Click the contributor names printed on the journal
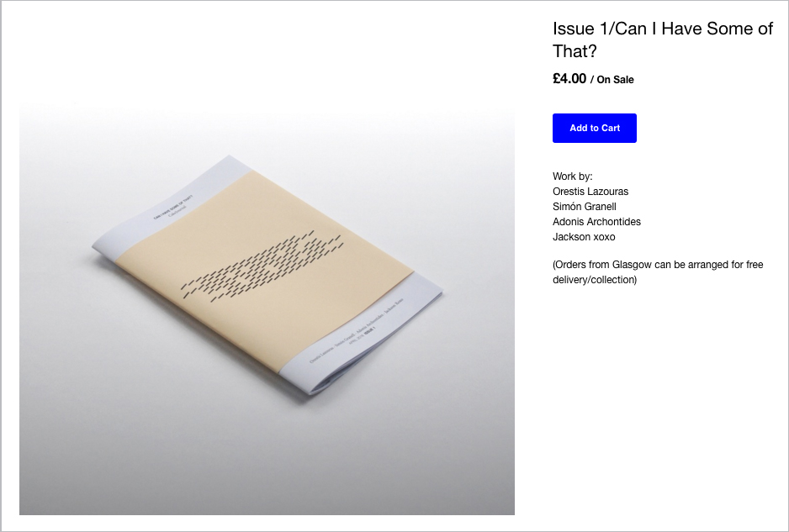This screenshot has width=789, height=532. point(357,330)
